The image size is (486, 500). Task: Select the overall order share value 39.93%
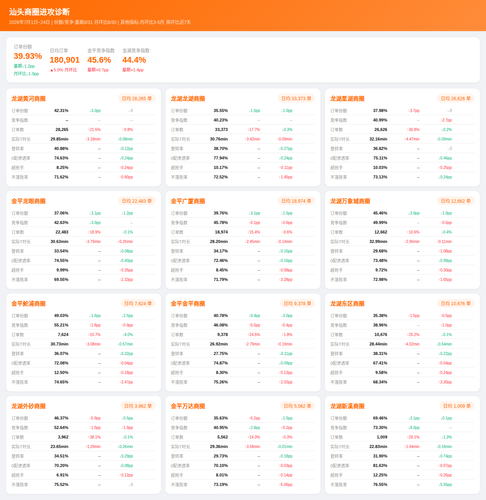pyautogui.click(x=28, y=56)
